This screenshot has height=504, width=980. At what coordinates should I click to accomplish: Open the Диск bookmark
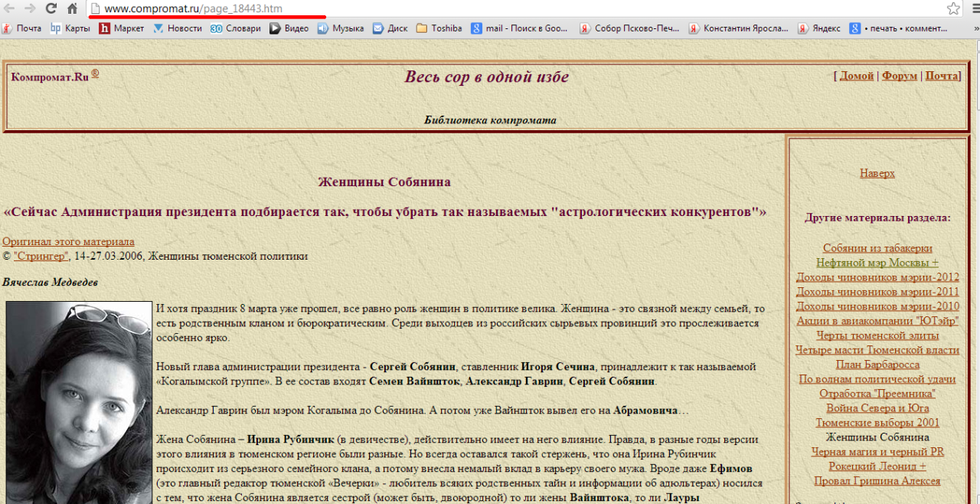(390, 28)
